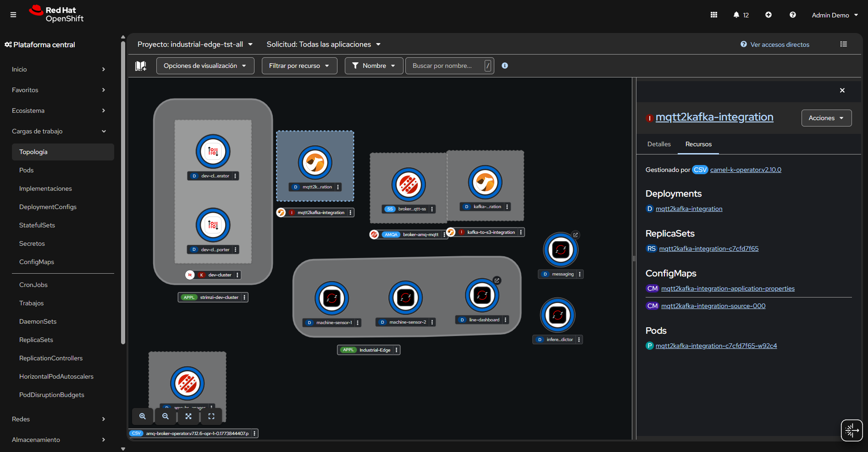Open the Nombre filter dropdown
The image size is (868, 452).
(x=374, y=66)
